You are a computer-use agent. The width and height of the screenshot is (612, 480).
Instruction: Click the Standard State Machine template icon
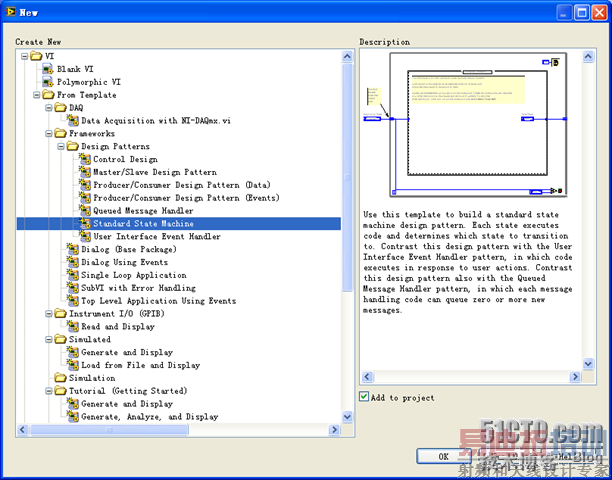tap(85, 223)
